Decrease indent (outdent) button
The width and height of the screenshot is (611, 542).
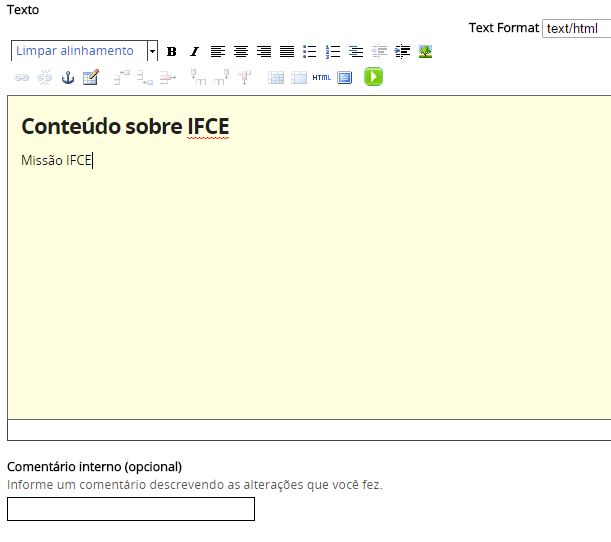(x=379, y=51)
